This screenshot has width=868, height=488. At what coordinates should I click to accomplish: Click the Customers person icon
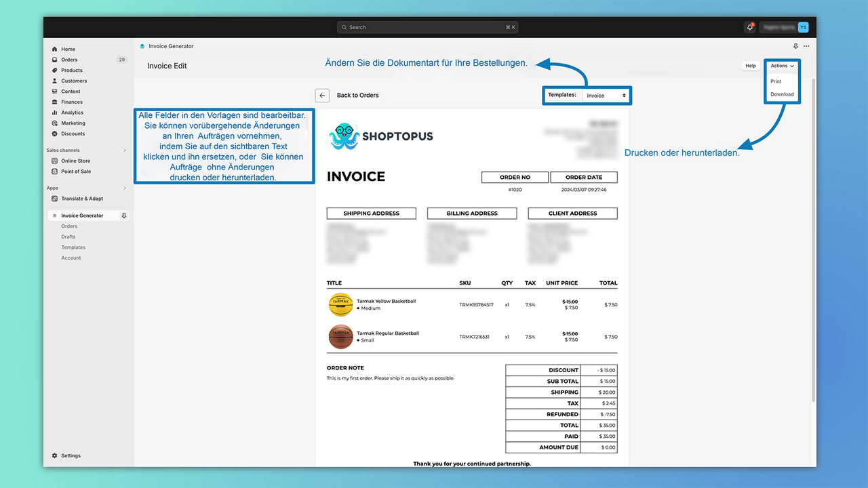coord(54,81)
